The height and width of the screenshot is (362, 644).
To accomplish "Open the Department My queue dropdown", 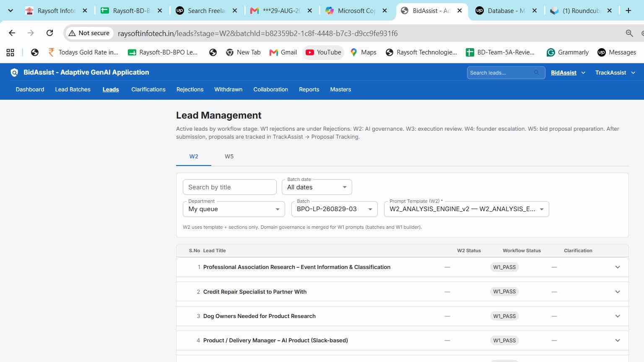I will [x=234, y=209].
